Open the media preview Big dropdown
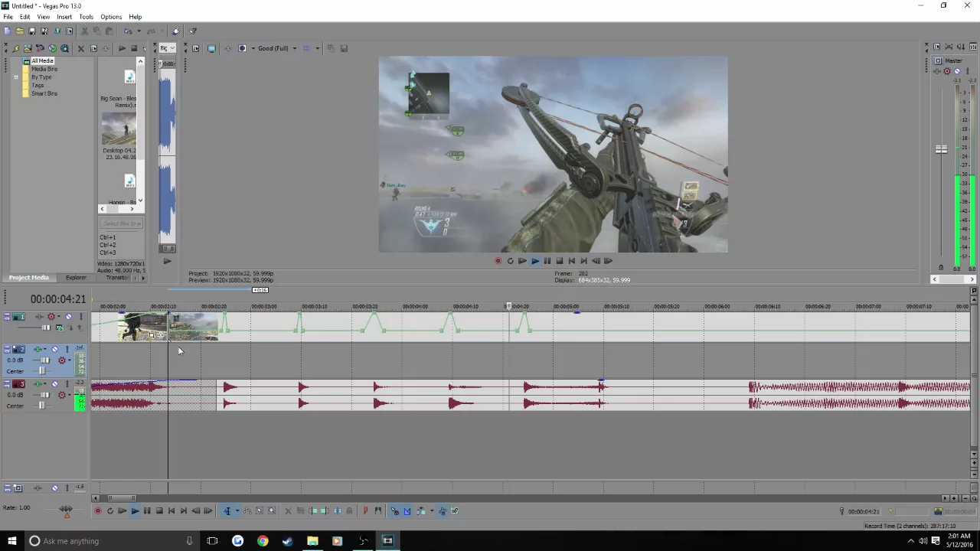Image resolution: width=980 pixels, height=551 pixels. (x=167, y=48)
